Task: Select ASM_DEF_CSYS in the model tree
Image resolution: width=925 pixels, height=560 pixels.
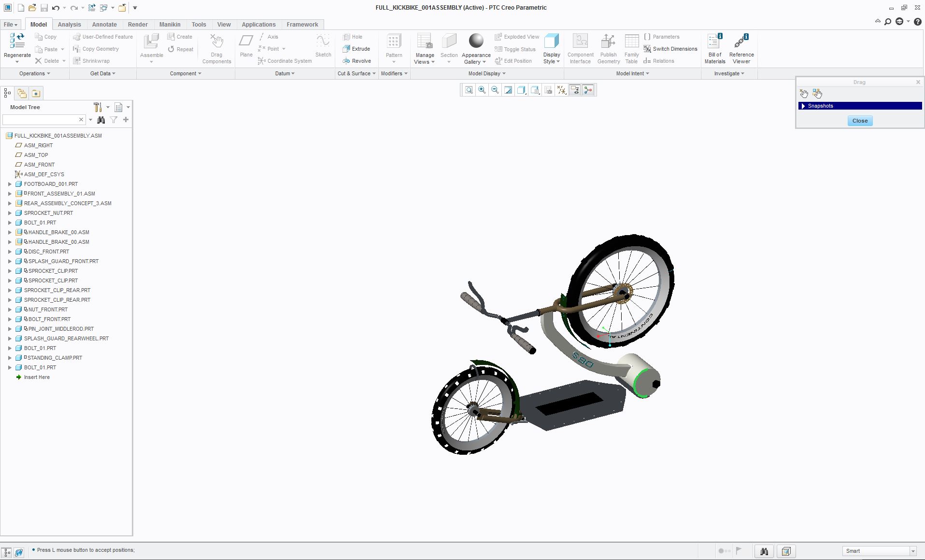Action: (44, 174)
